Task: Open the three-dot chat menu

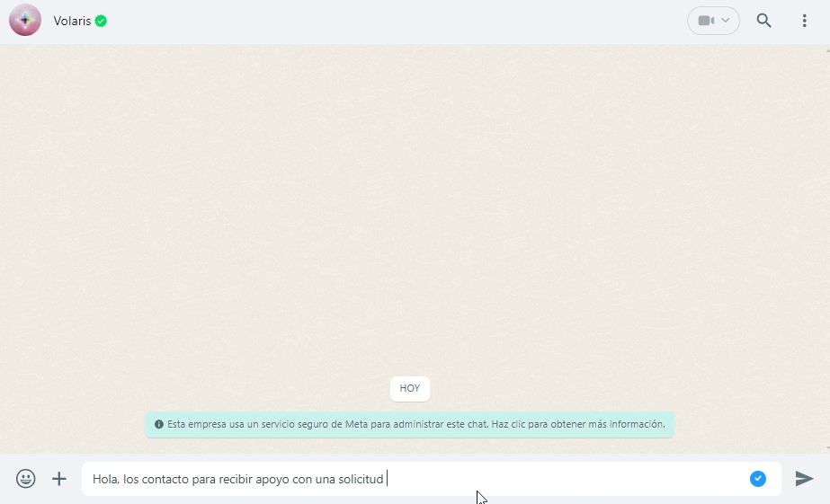Action: pyautogui.click(x=804, y=21)
